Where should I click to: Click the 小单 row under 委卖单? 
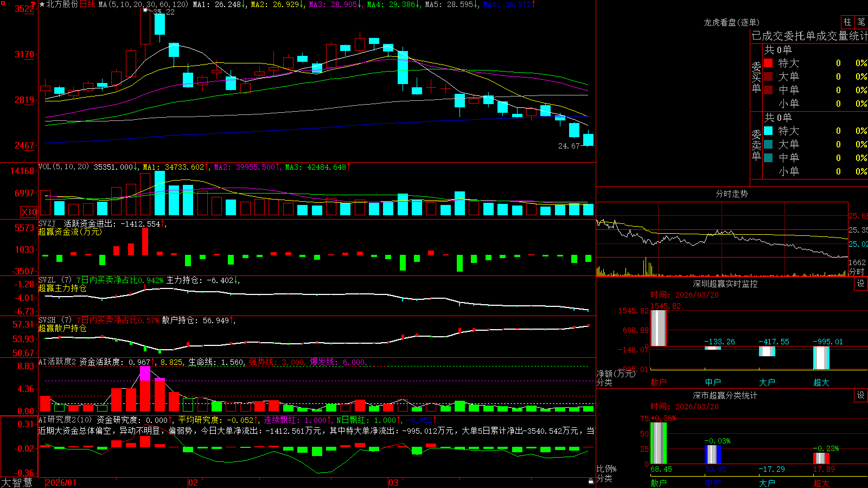[815, 171]
